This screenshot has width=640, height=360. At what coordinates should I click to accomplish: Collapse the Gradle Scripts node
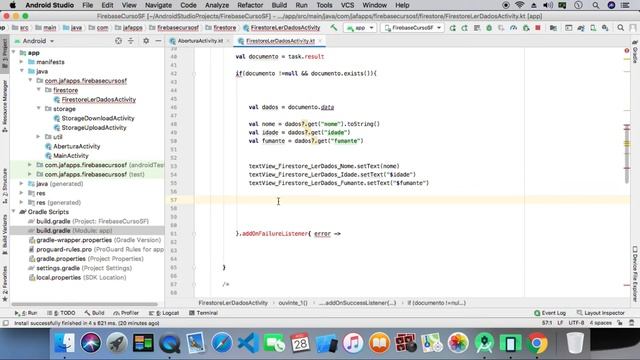click(x=14, y=212)
